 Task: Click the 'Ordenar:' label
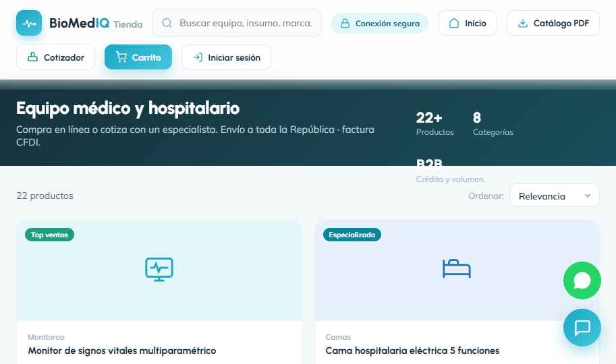486,195
